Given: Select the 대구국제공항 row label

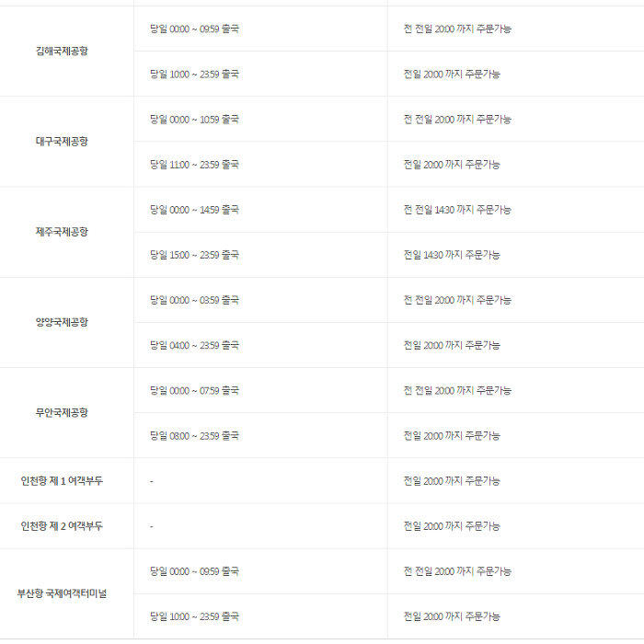Looking at the screenshot, I should tap(62, 142).
